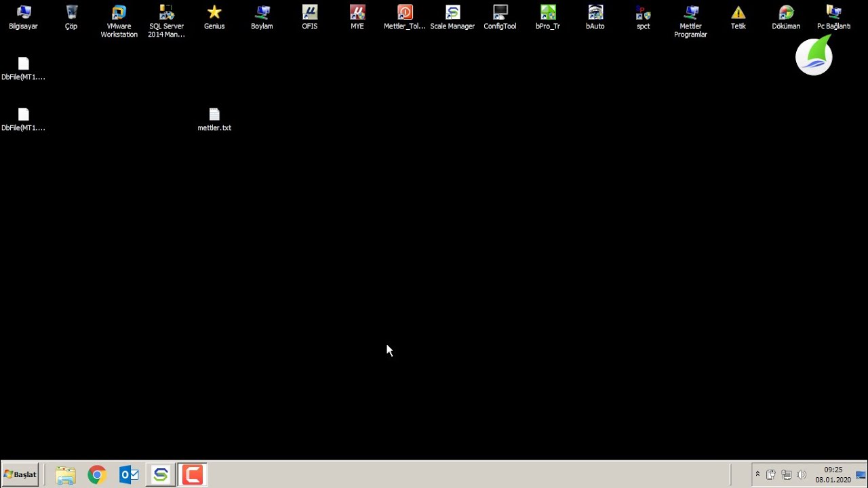Click the show desktop tray icon
This screenshot has height=488, width=868.
point(861,474)
